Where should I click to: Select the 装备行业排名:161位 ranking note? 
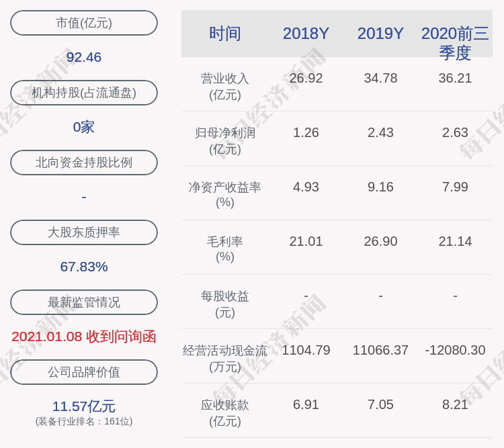click(84, 421)
